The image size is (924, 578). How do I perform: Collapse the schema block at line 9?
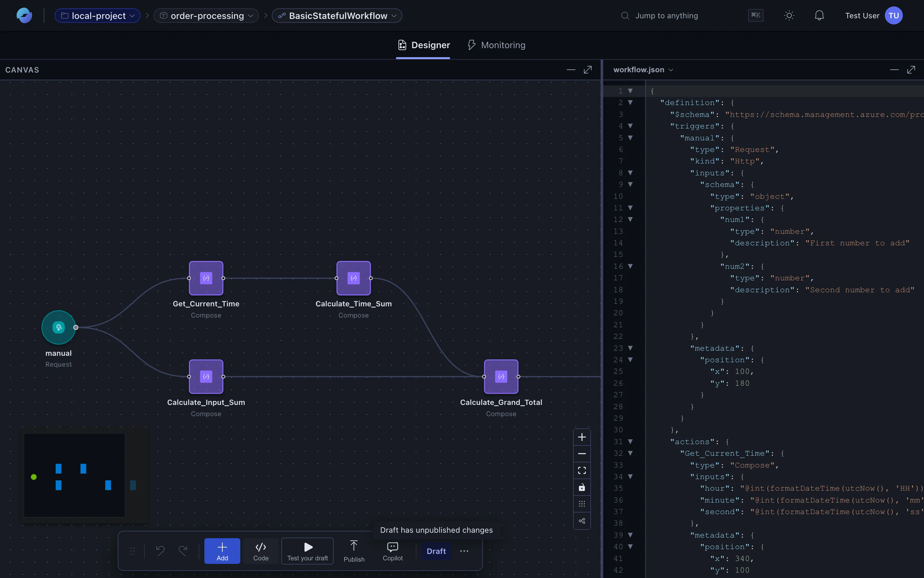point(630,184)
